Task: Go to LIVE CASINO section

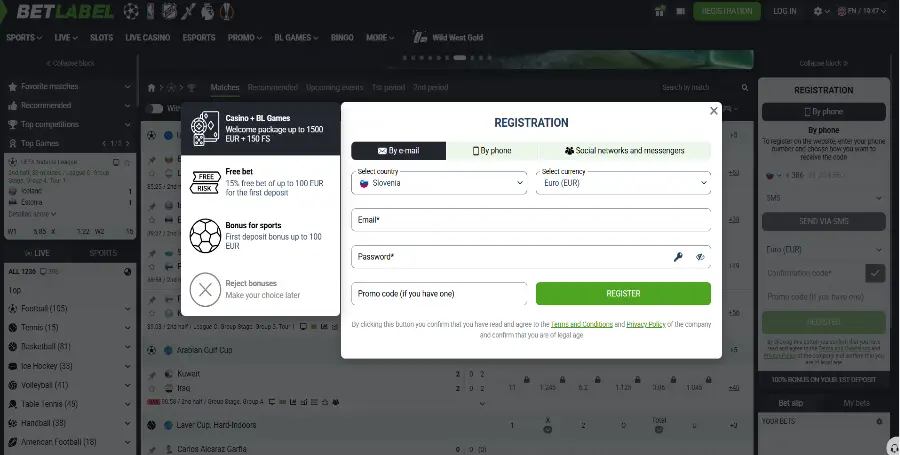Action: click(x=148, y=37)
